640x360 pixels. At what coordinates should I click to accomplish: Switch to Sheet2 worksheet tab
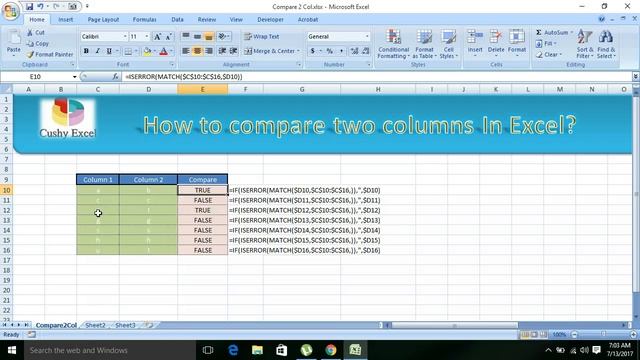click(x=95, y=325)
